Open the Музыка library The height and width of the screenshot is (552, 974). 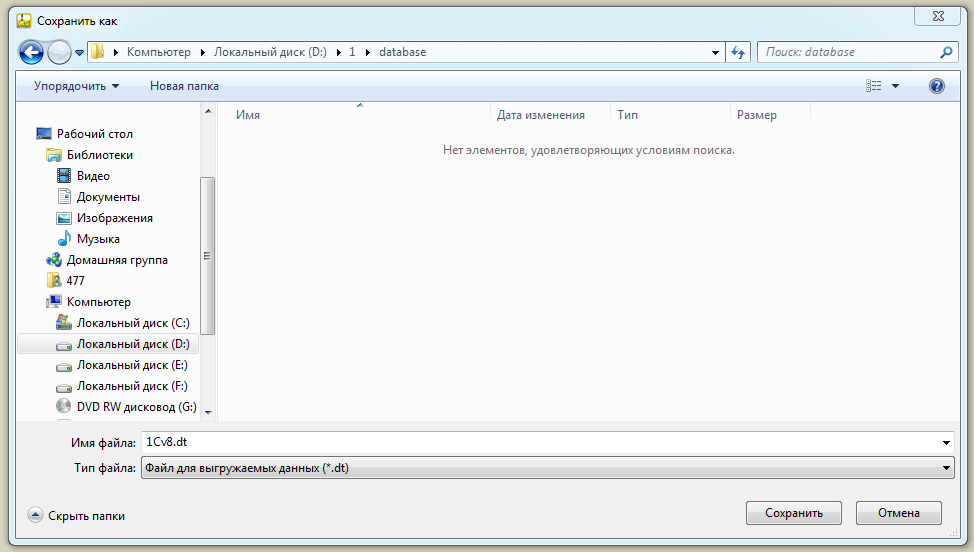(x=98, y=239)
